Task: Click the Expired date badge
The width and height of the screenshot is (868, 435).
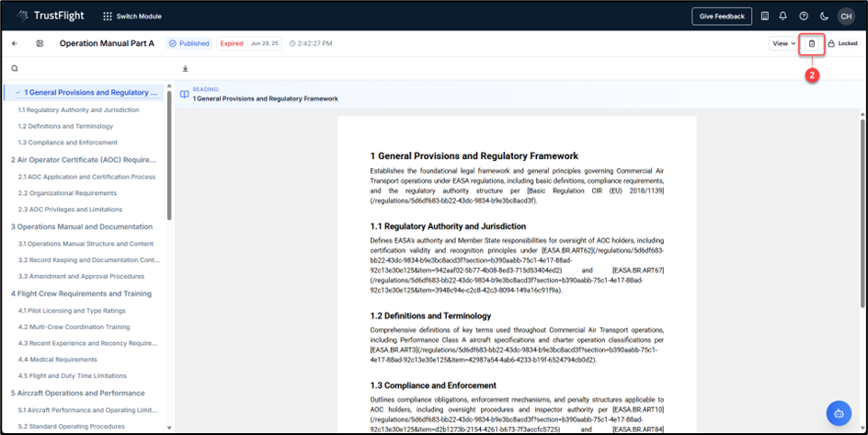Action: click(249, 43)
